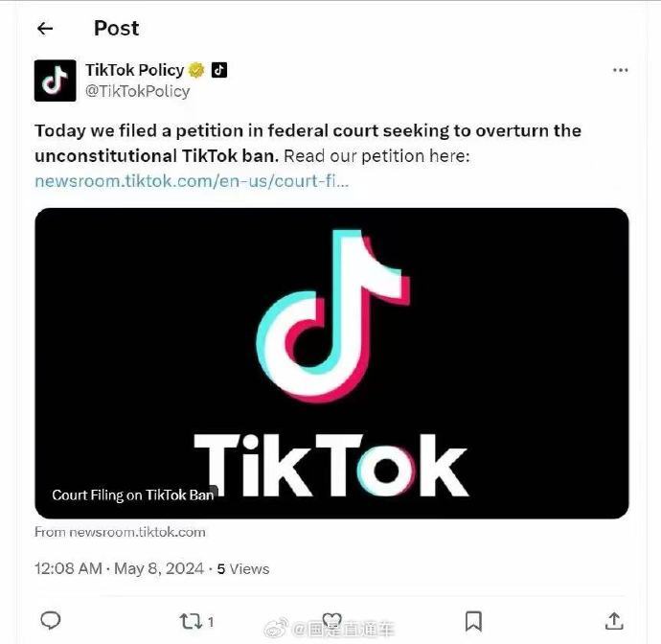Like the post with the heart icon

(x=331, y=621)
